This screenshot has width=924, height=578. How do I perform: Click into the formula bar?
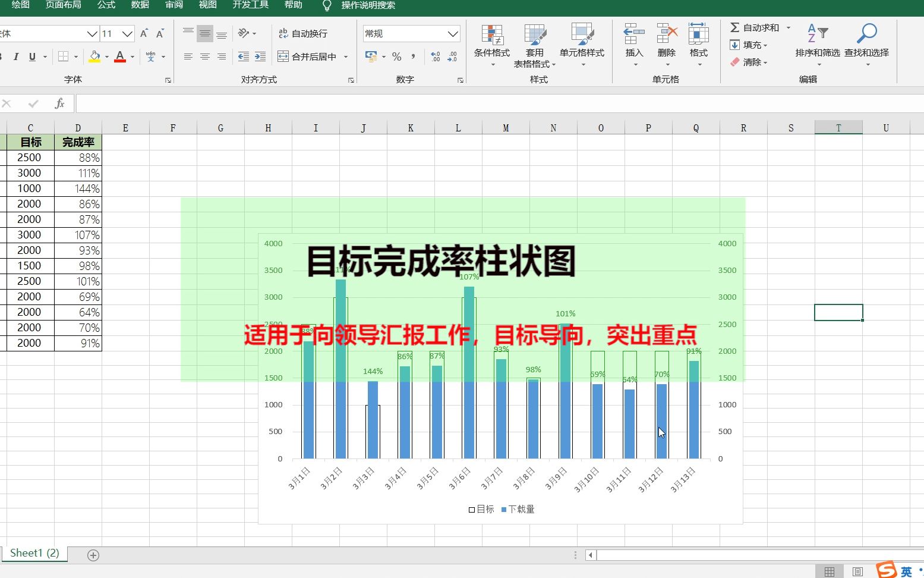tap(499, 103)
